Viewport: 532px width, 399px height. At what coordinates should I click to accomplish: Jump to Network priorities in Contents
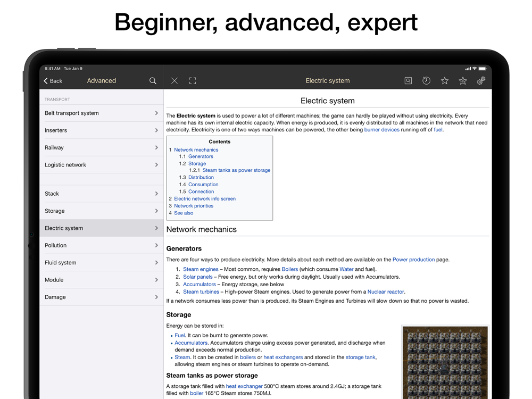click(x=194, y=206)
